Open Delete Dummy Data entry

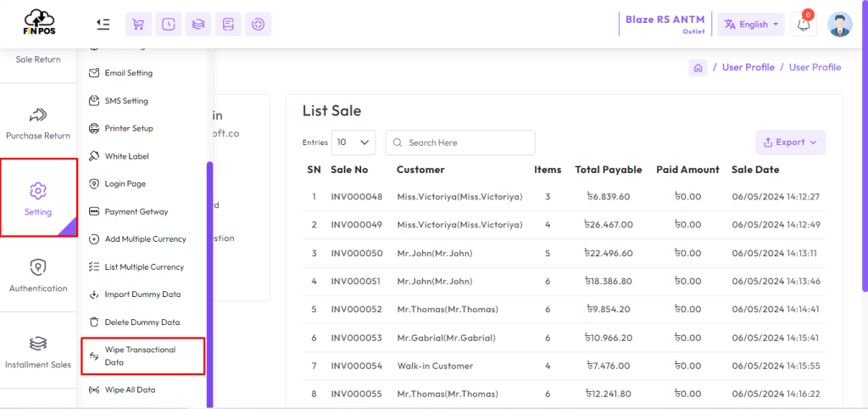click(142, 322)
